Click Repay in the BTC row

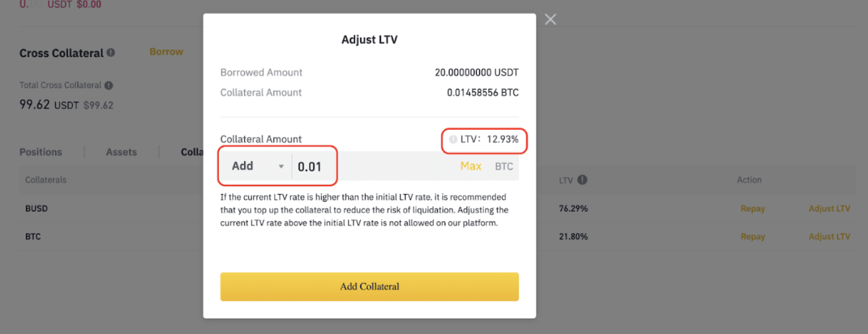pyautogui.click(x=753, y=237)
